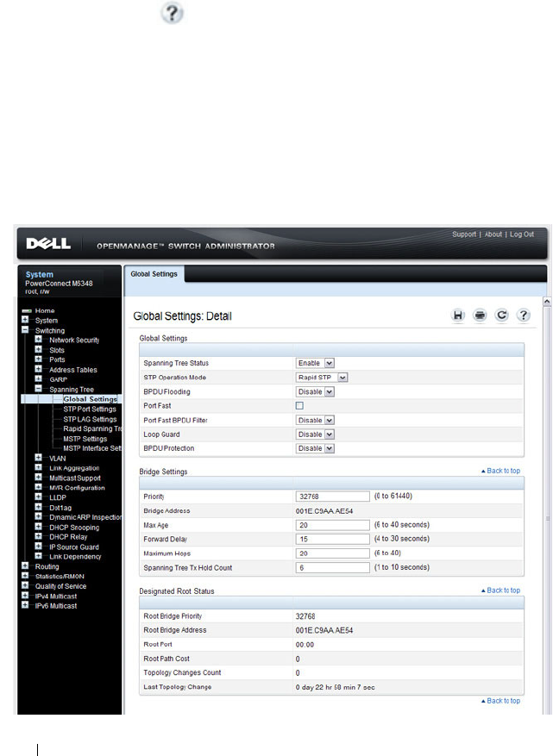Open STP Port Settings page
The height and width of the screenshot is (756, 553).
point(90,409)
